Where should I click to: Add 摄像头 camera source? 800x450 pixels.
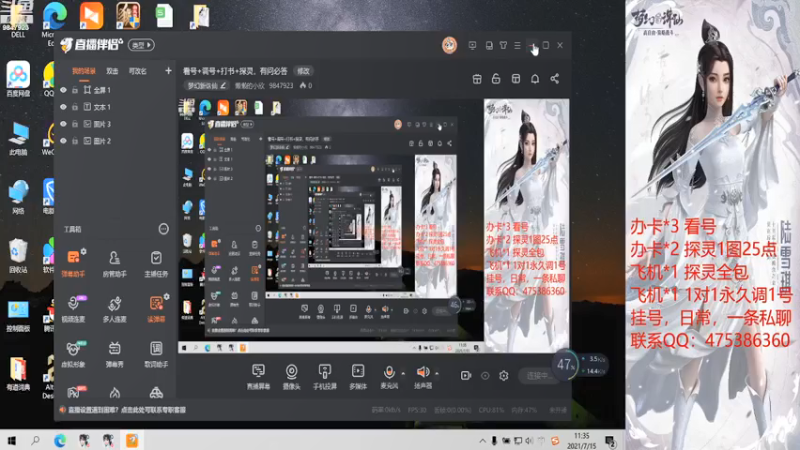[291, 377]
